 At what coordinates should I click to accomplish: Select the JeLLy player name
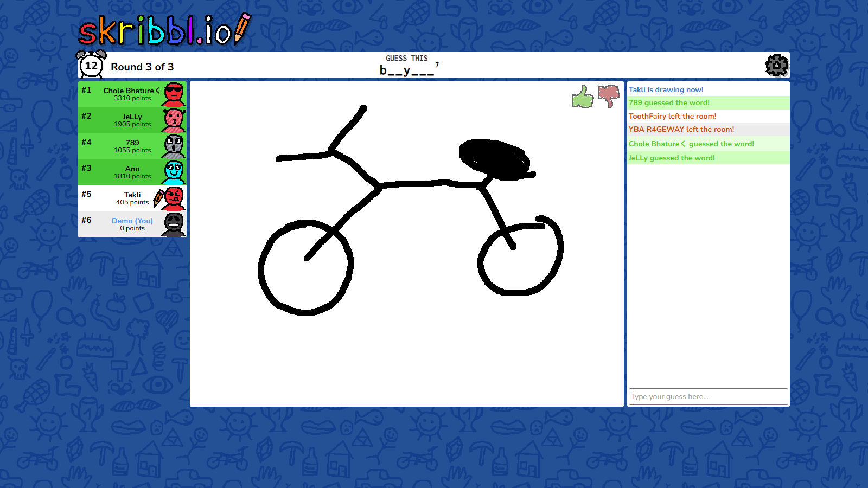pos(132,117)
